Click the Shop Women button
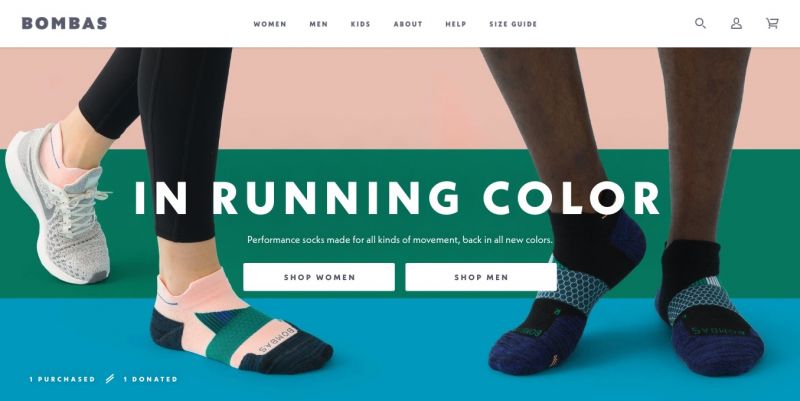This screenshot has height=401, width=800. click(x=319, y=277)
